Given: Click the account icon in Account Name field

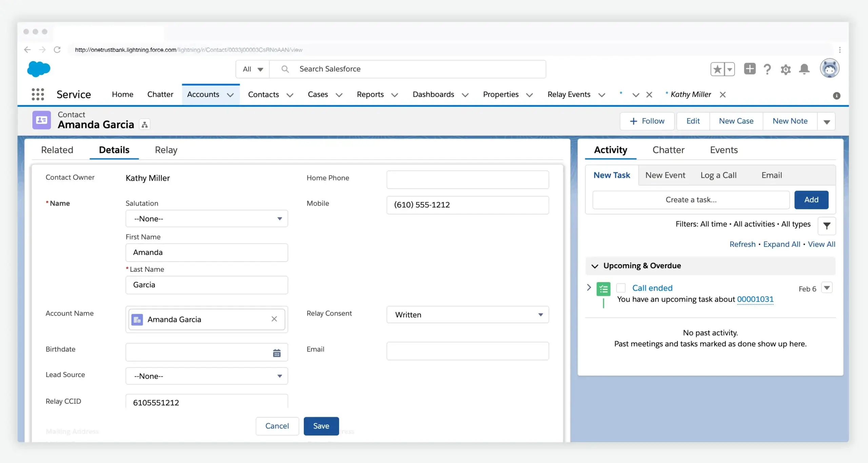Looking at the screenshot, I should 137,320.
